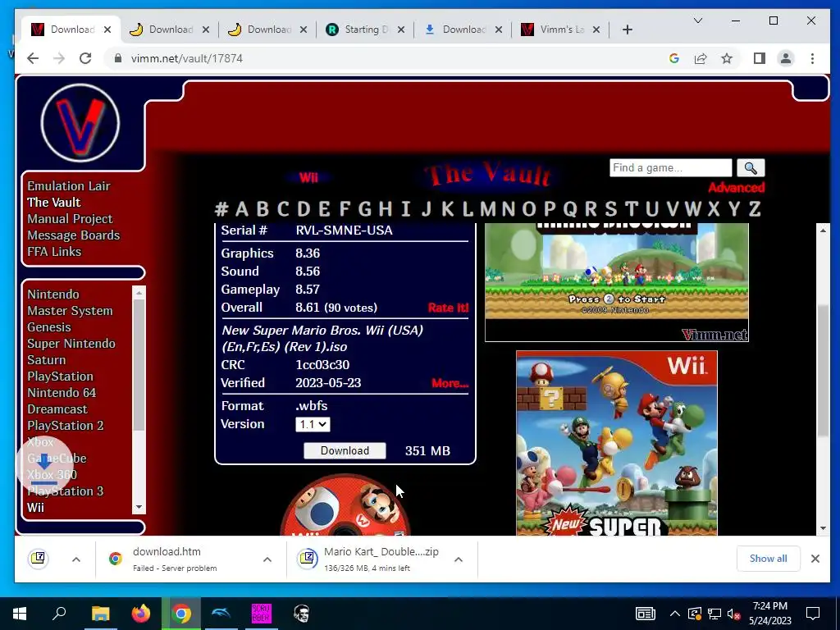Viewport: 840px width, 630px height.
Task: Close the Starting D tab
Action: pyautogui.click(x=400, y=30)
